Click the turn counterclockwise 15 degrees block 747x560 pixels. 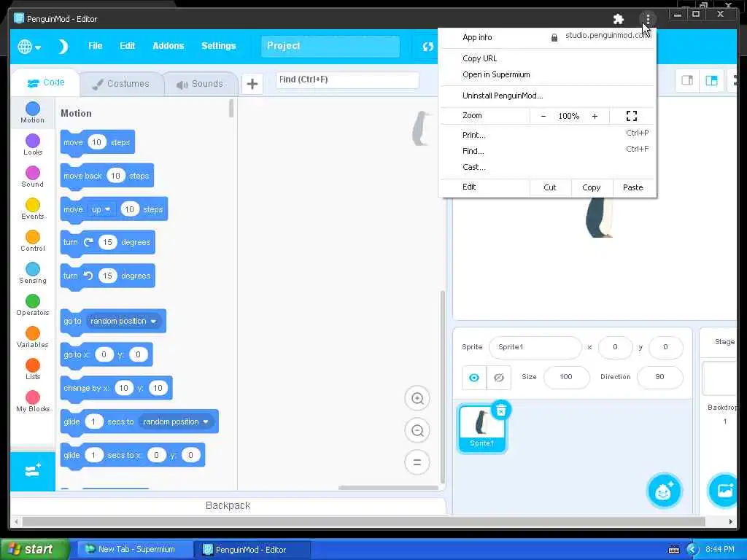click(x=108, y=276)
